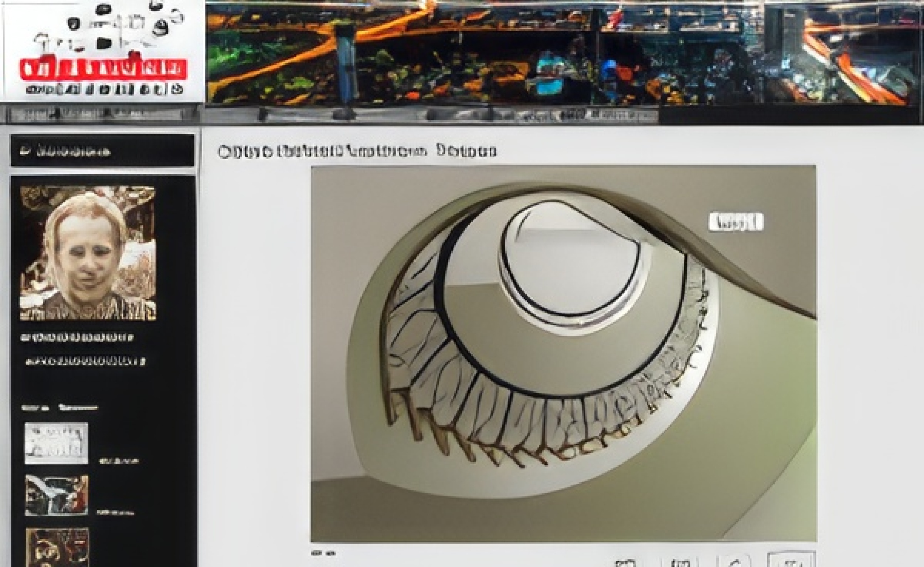The image size is (924, 567).
Task: Open the first sidebar gallery thumbnail
Action: click(x=56, y=443)
